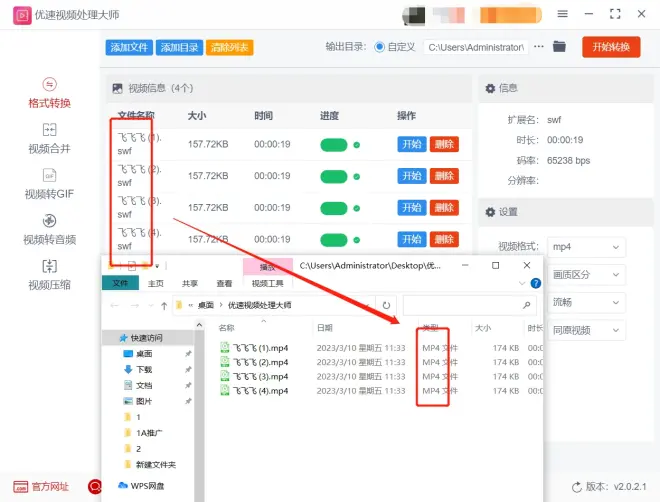Open the 同原视频 settings dropdown
The height and width of the screenshot is (502, 660).
click(x=588, y=330)
